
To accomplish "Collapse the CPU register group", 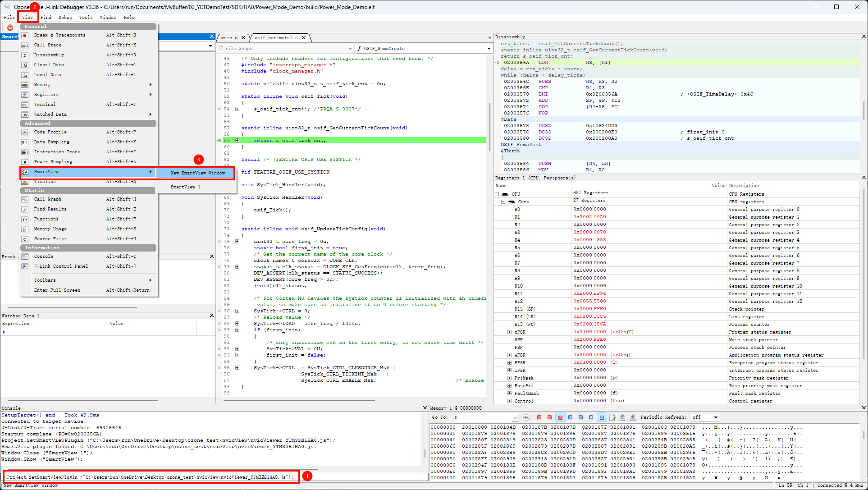I will coord(497,194).
